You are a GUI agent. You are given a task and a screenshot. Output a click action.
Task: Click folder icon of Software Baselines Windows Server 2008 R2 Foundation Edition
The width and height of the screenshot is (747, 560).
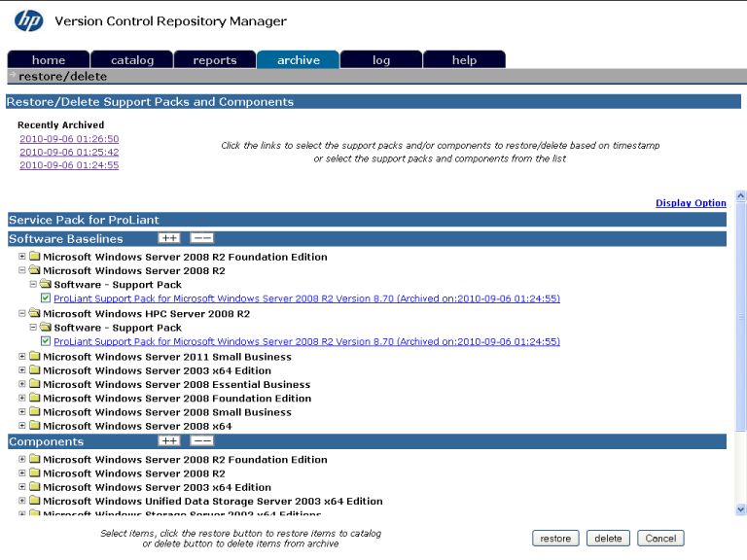coord(34,257)
